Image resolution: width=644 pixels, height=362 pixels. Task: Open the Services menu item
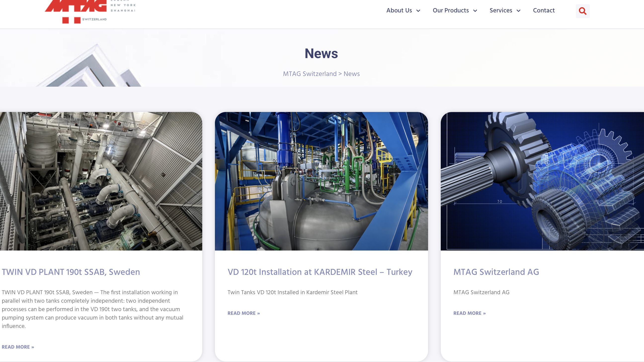click(501, 10)
